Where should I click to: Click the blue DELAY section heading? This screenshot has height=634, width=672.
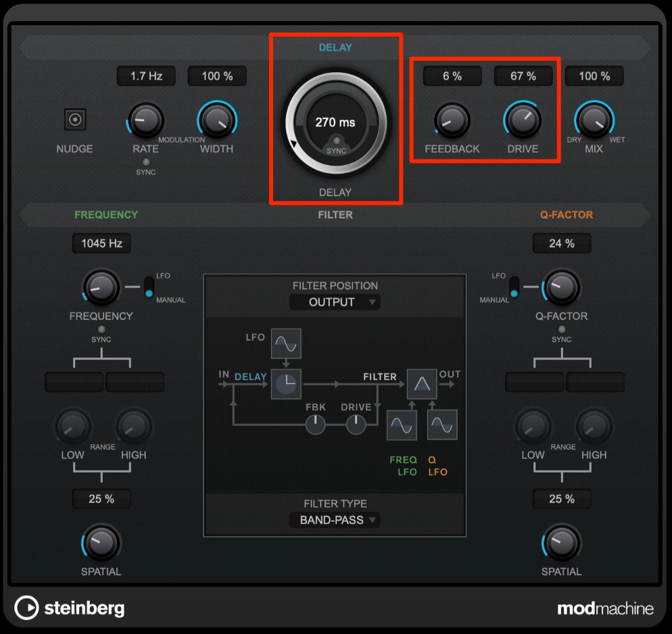[335, 47]
